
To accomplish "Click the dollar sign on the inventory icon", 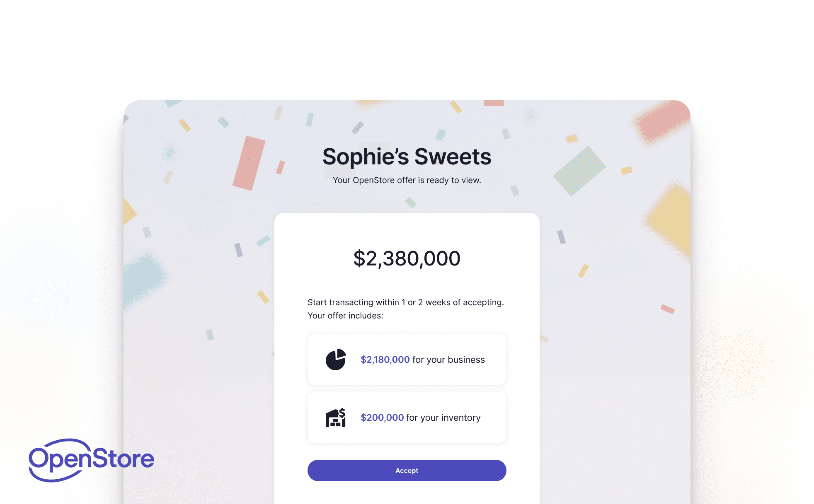I will [x=342, y=412].
